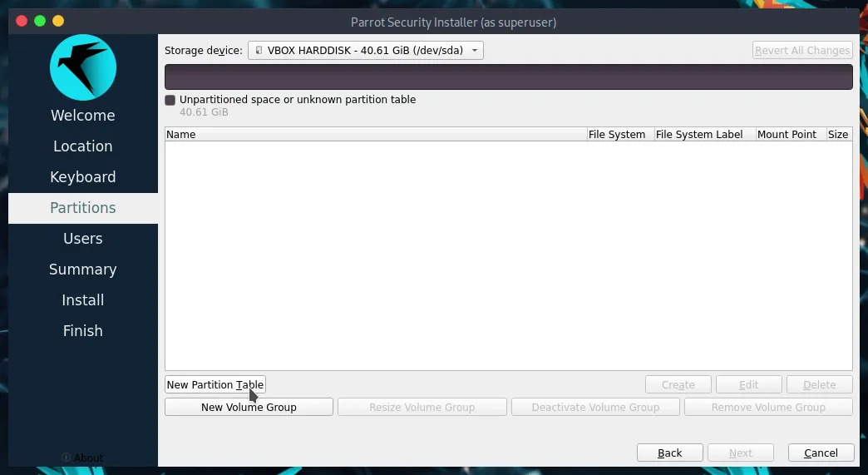This screenshot has width=868, height=475.
Task: Click the green window button
Action: (x=40, y=21)
